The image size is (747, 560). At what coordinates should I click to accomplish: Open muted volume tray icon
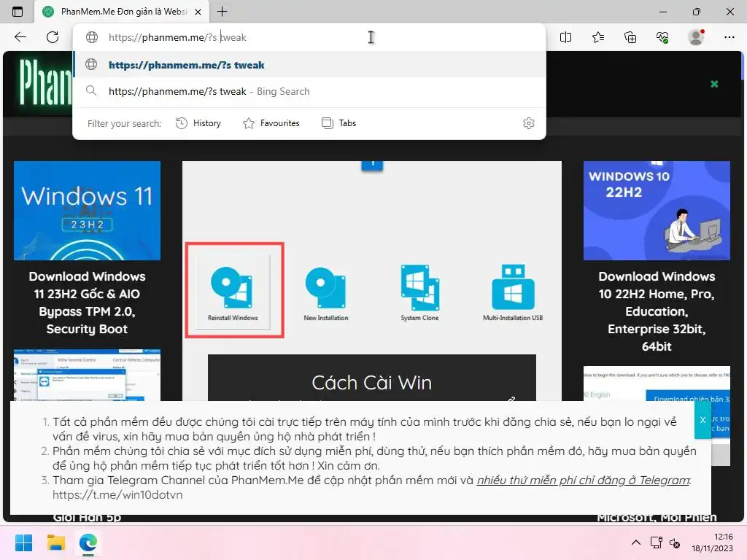click(x=675, y=542)
